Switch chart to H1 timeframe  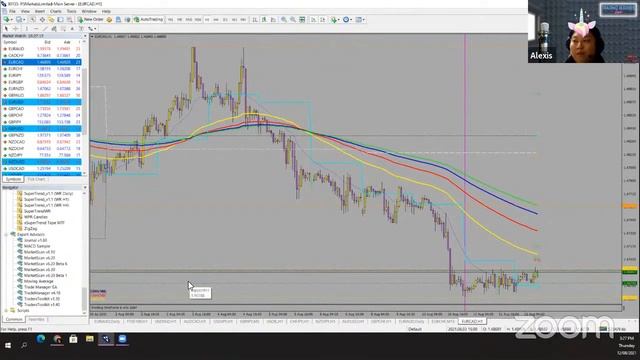tap(207, 19)
